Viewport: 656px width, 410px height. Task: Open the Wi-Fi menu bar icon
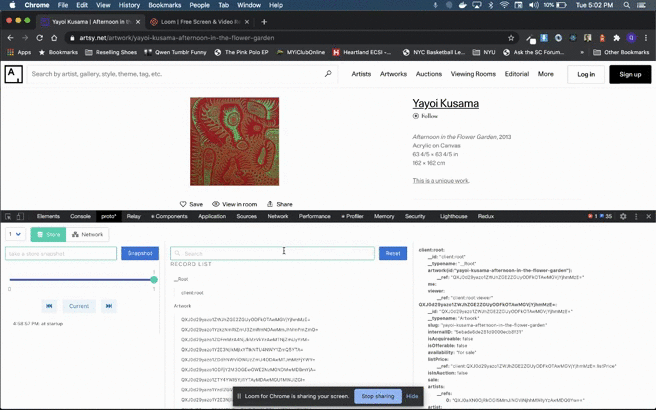504,5
